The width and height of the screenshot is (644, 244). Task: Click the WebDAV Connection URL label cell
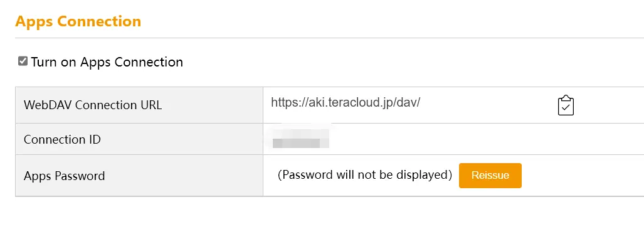139,105
